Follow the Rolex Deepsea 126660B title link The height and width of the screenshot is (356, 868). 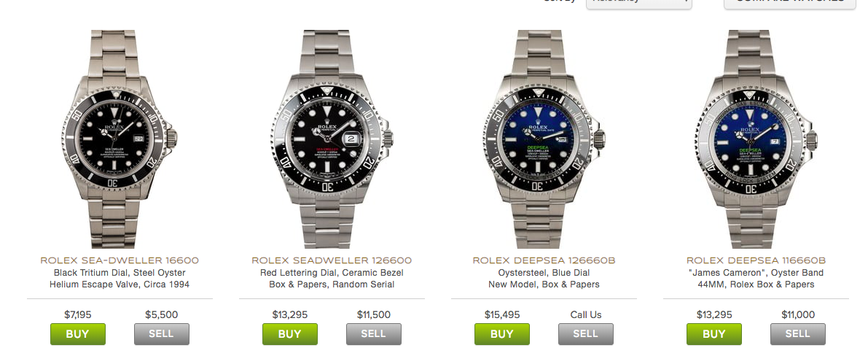(x=544, y=260)
